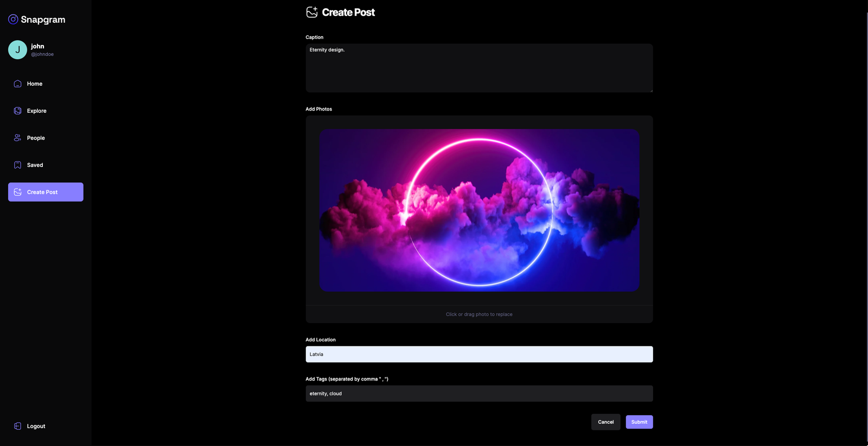Click the john username text

[x=37, y=46]
